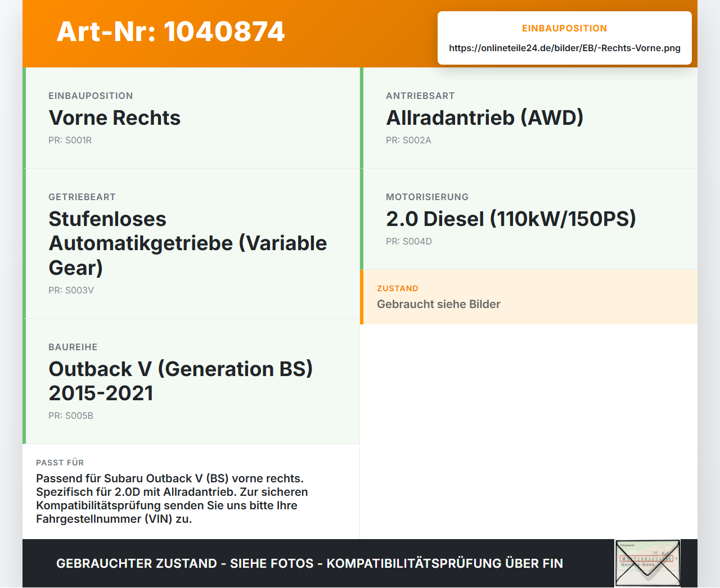Click the orange EINBAUPOSITION popup label
The image size is (720, 588).
coord(565,28)
